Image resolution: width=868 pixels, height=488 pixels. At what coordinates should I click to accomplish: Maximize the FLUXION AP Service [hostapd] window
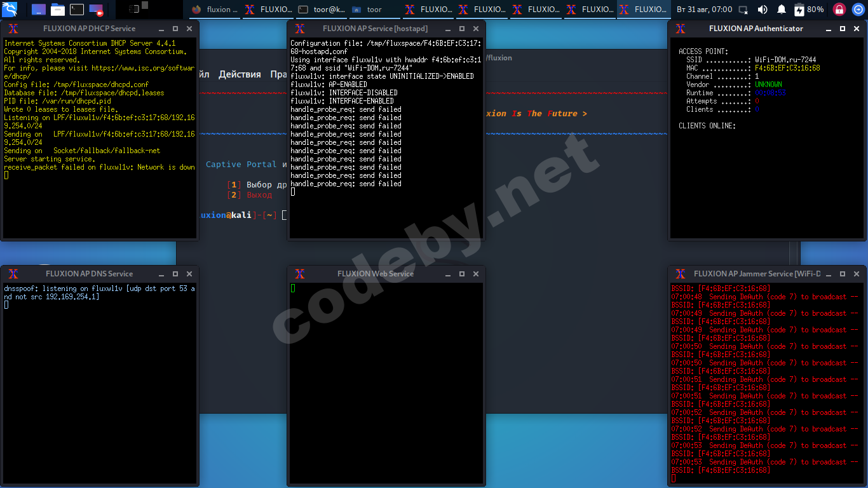(462, 29)
